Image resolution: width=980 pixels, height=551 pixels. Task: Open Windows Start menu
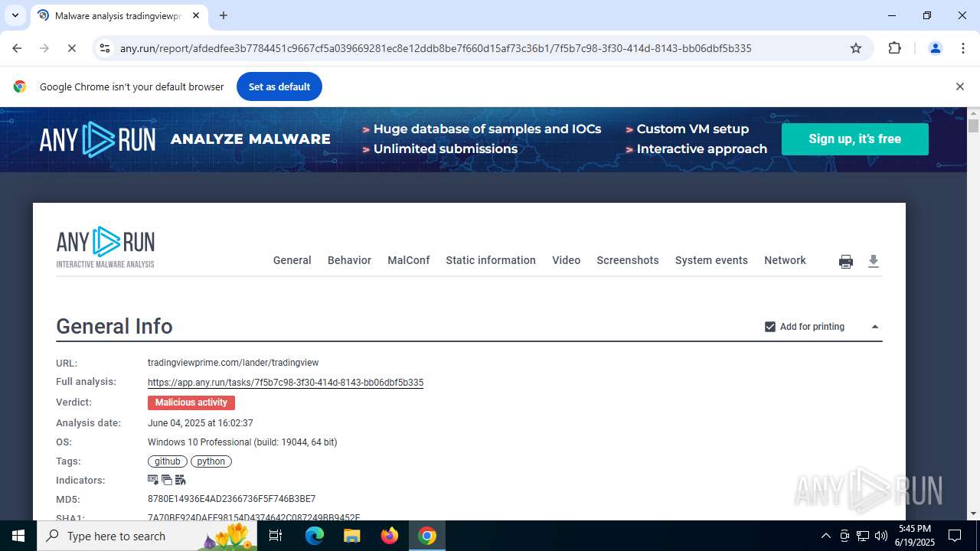(x=18, y=536)
